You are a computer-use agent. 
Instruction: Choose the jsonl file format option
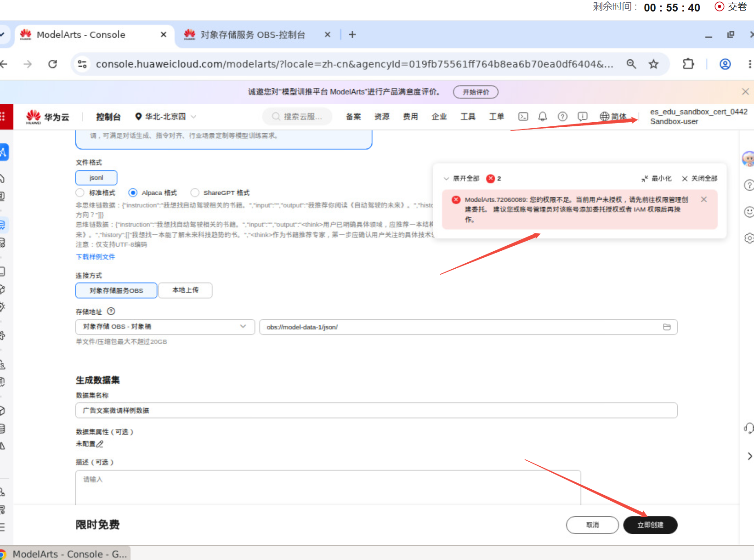tap(96, 178)
